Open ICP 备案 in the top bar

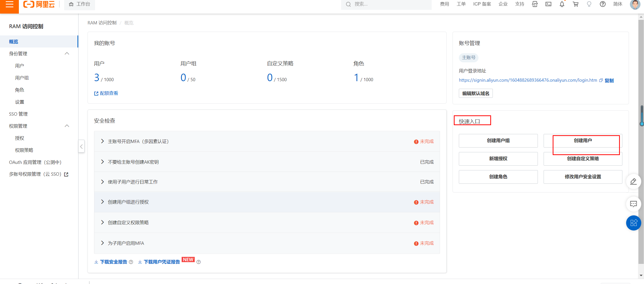[x=482, y=4]
